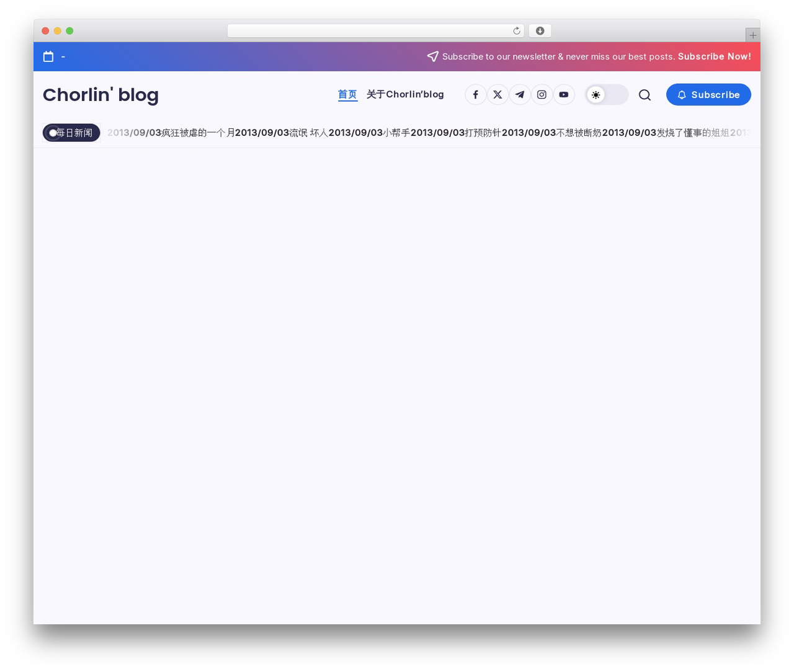Click the 每日新闻 ticker label
The image size is (794, 672).
coord(71,133)
